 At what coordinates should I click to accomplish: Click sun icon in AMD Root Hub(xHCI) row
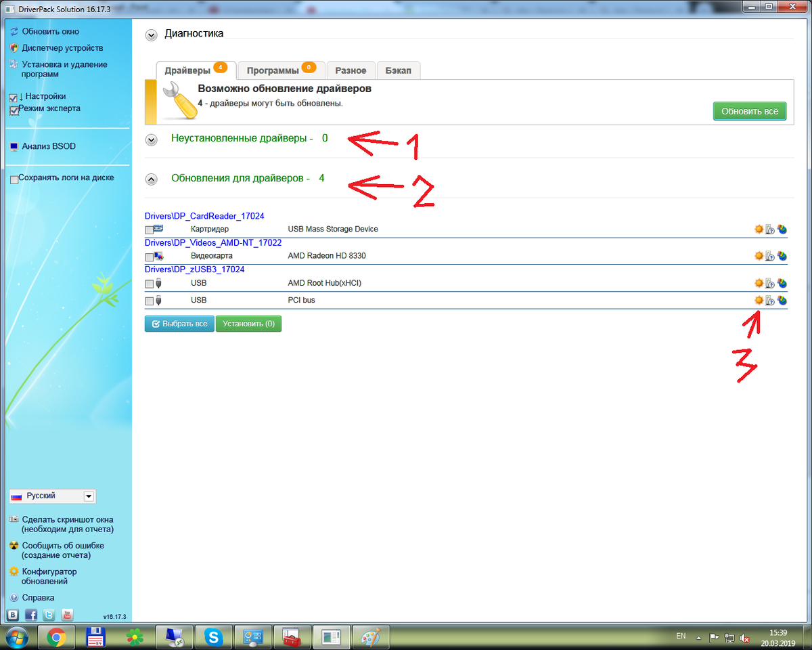[x=759, y=283]
